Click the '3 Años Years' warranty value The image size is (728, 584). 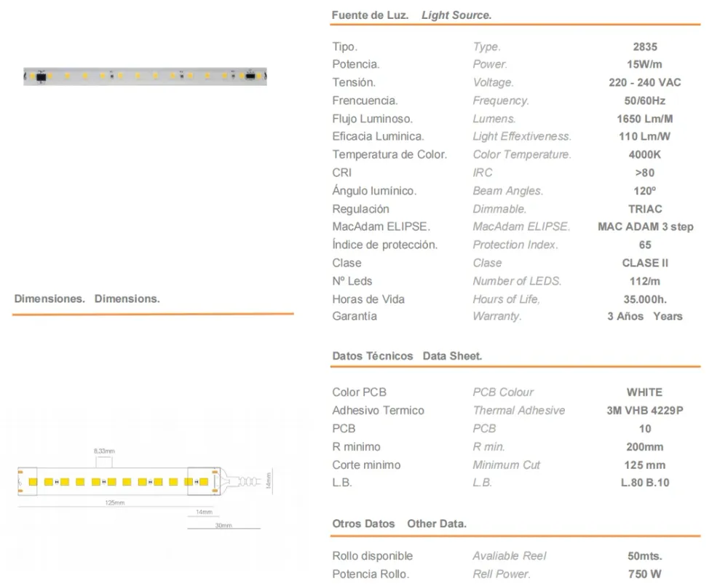pyautogui.click(x=645, y=317)
